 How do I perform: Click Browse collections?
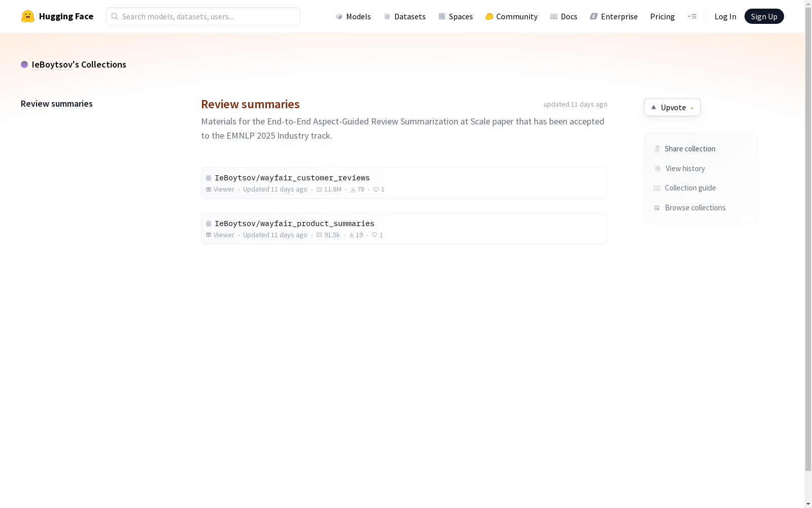coord(690,208)
